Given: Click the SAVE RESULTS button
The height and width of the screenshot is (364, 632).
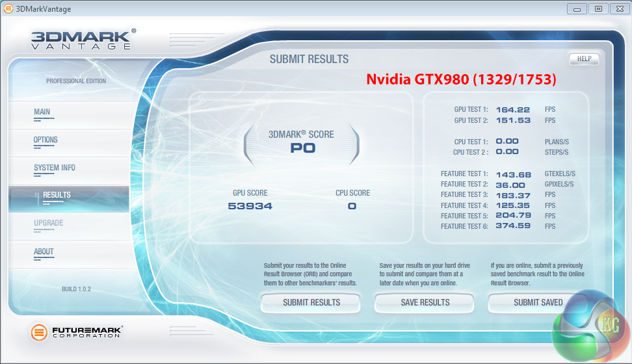Looking at the screenshot, I should pos(425,303).
